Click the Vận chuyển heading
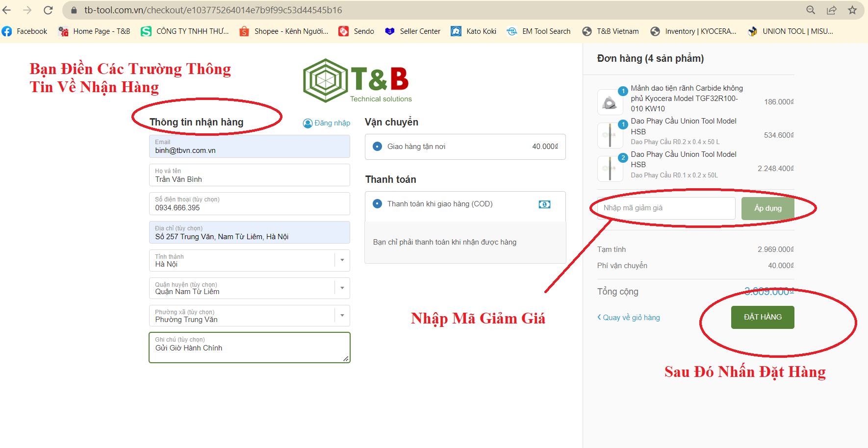This screenshot has height=448, width=868. click(x=391, y=122)
